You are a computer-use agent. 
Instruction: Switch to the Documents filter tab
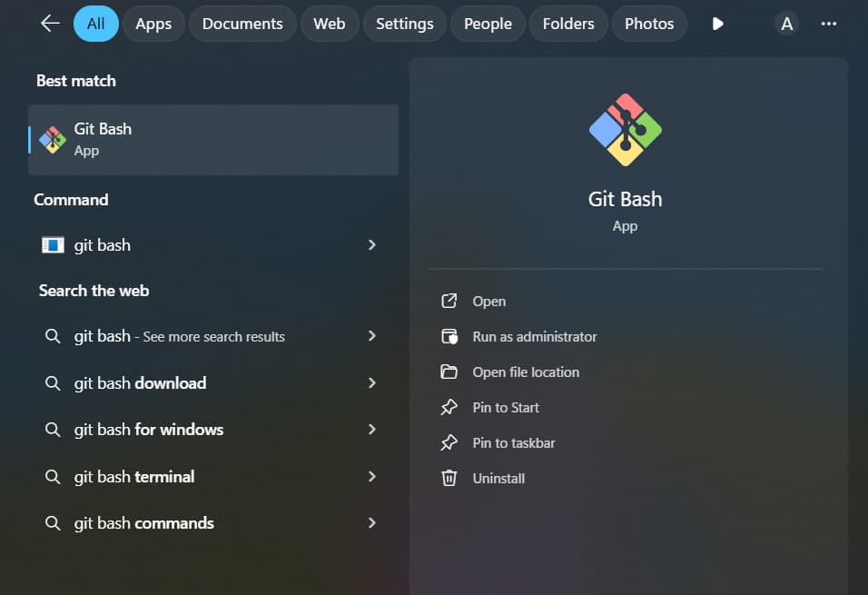242,24
